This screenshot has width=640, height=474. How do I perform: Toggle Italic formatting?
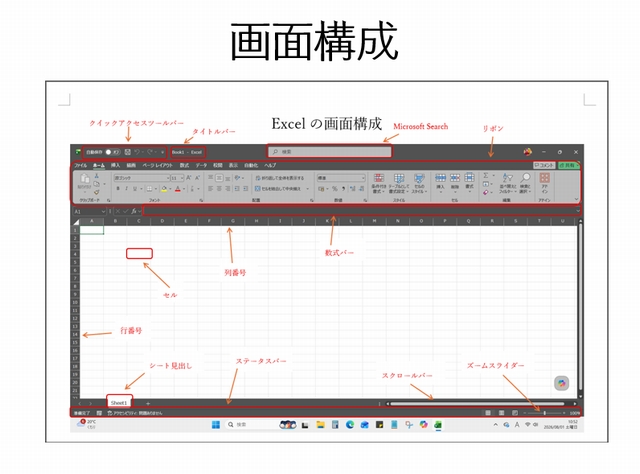click(127, 189)
